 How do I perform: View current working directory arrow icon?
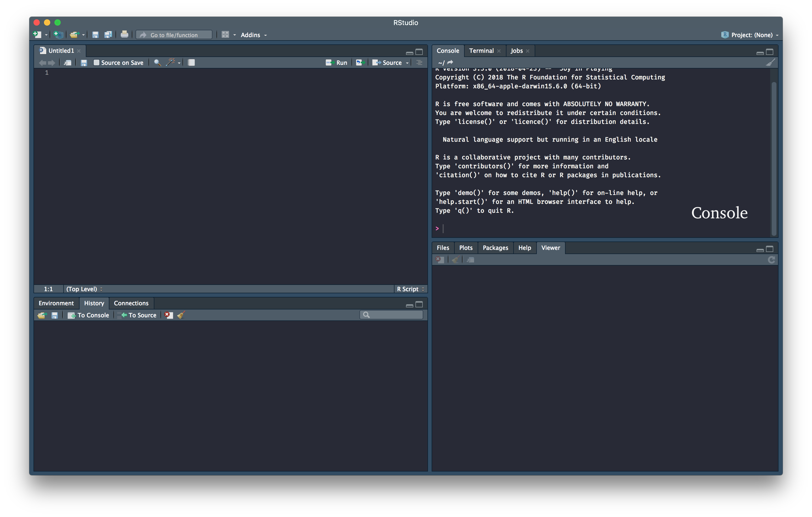click(450, 62)
